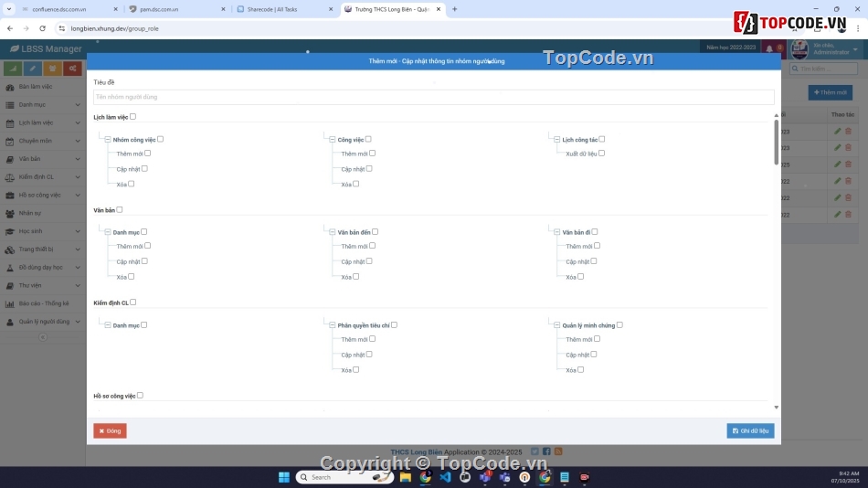868x488 pixels.
Task: Click the Twitter icon in the footer
Action: (535, 451)
